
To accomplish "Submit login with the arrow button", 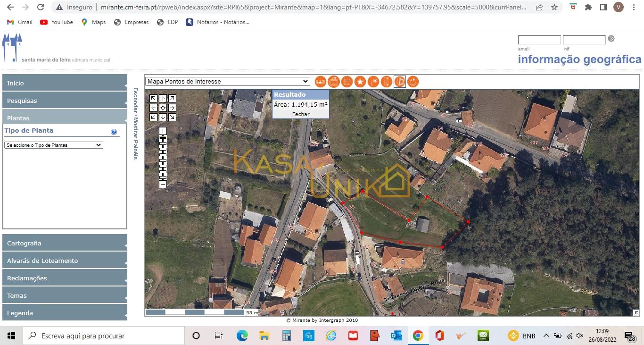I will pyautogui.click(x=611, y=39).
